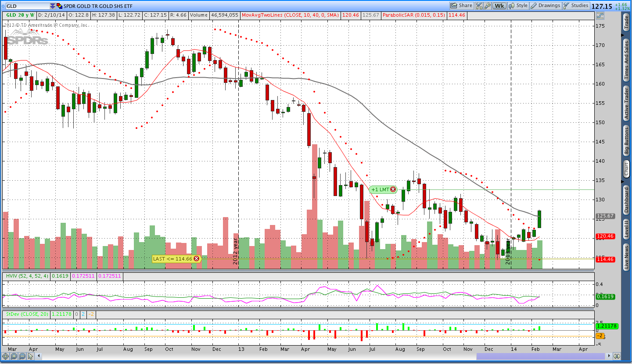Click the scroll right arrow
This screenshot has height=364, width=632.
tap(610, 356)
